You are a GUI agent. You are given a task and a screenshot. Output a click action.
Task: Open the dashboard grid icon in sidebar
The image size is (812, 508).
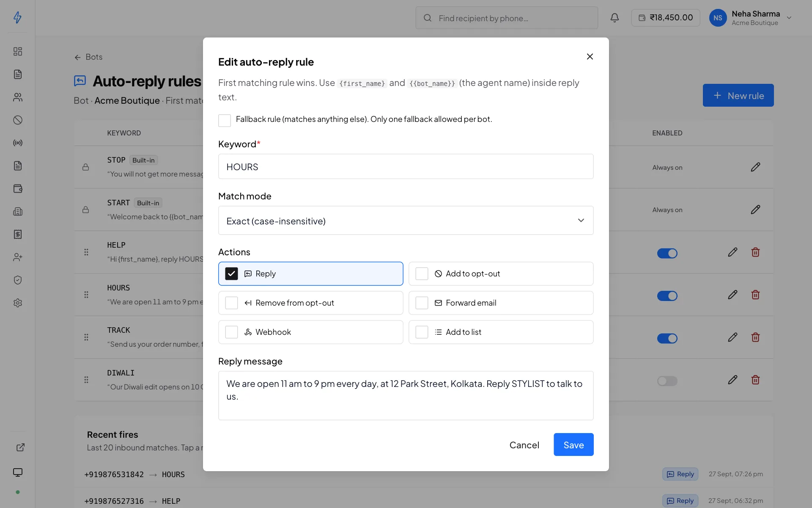coord(17,51)
